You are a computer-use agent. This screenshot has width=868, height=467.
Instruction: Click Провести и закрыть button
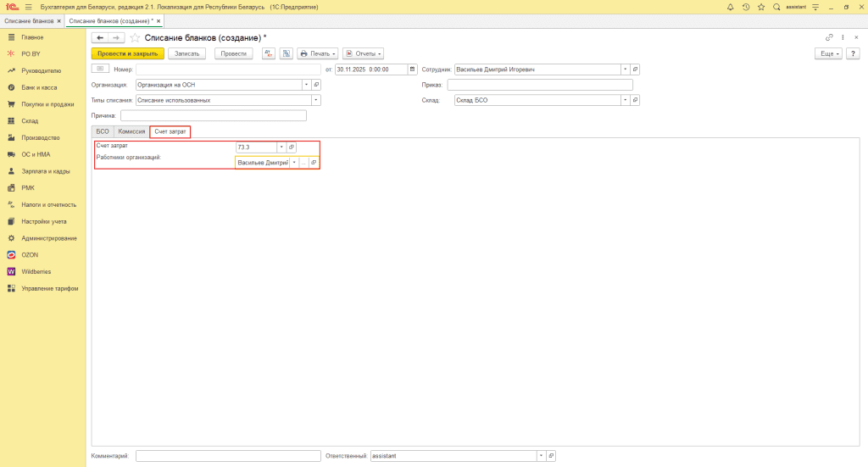coord(127,53)
